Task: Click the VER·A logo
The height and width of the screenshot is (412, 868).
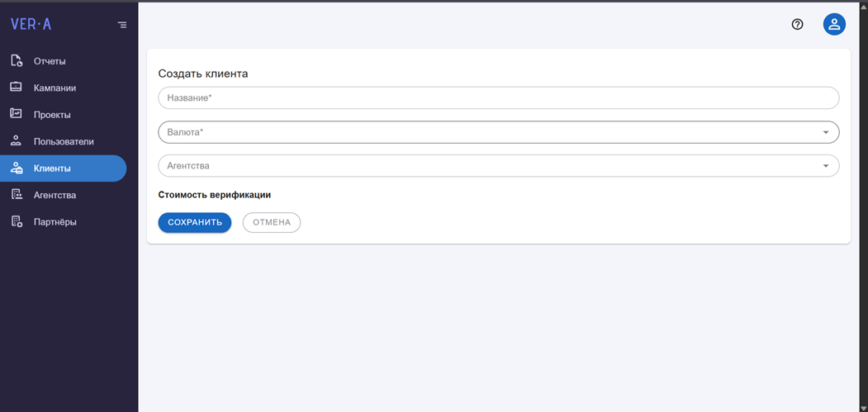Action: (x=31, y=25)
